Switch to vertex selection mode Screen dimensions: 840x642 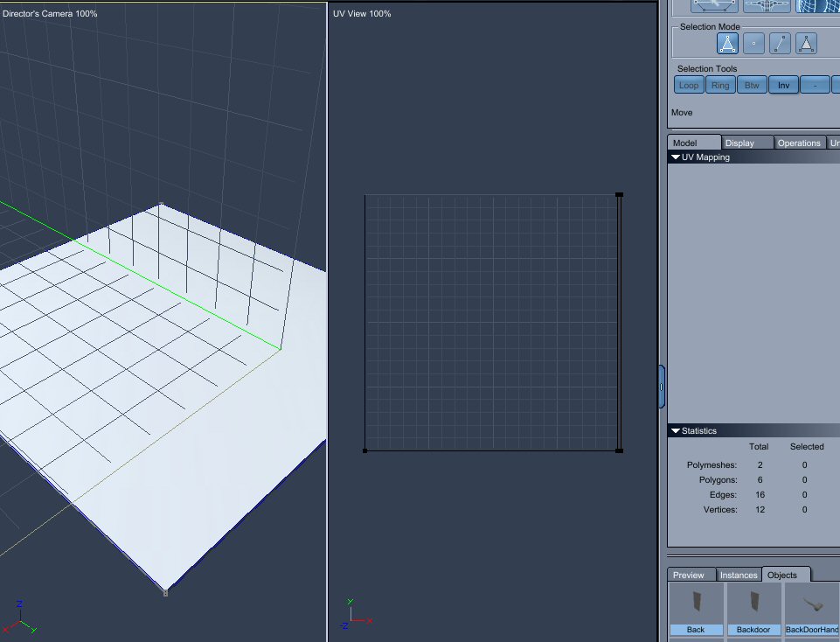point(753,43)
